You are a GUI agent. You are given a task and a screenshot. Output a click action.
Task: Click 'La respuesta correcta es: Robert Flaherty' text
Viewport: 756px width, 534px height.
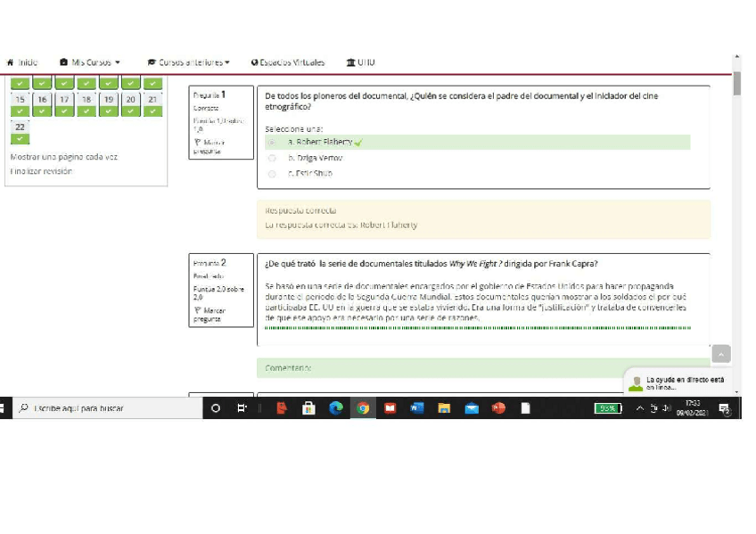[x=341, y=225]
